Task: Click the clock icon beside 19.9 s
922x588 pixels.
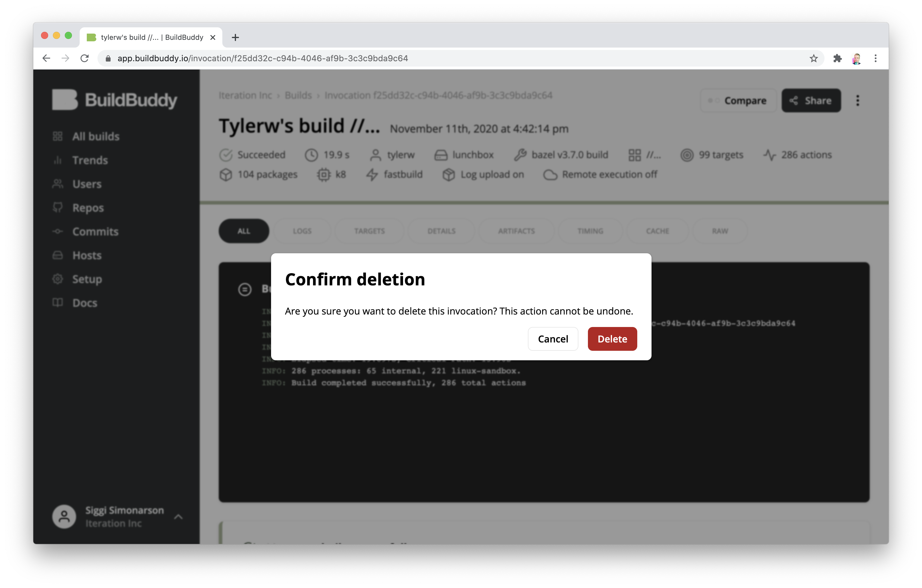Action: [311, 155]
